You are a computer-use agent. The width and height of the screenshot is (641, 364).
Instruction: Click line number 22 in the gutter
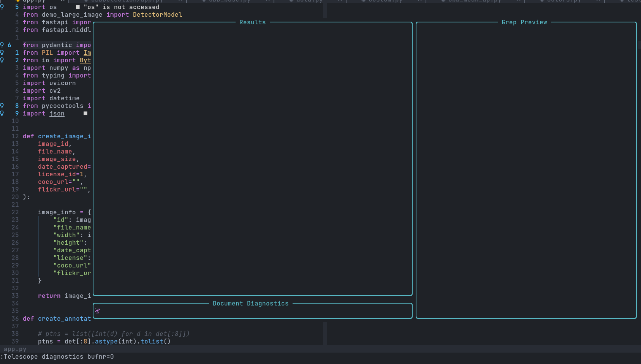tap(15, 212)
